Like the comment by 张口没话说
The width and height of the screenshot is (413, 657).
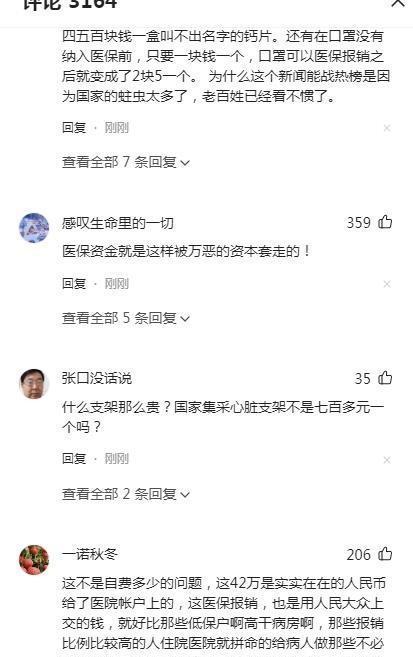pyautogui.click(x=385, y=378)
